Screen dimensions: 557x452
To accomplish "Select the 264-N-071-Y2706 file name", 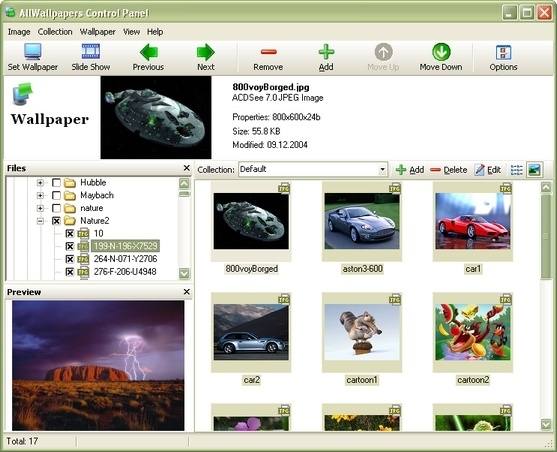I will coord(125,259).
